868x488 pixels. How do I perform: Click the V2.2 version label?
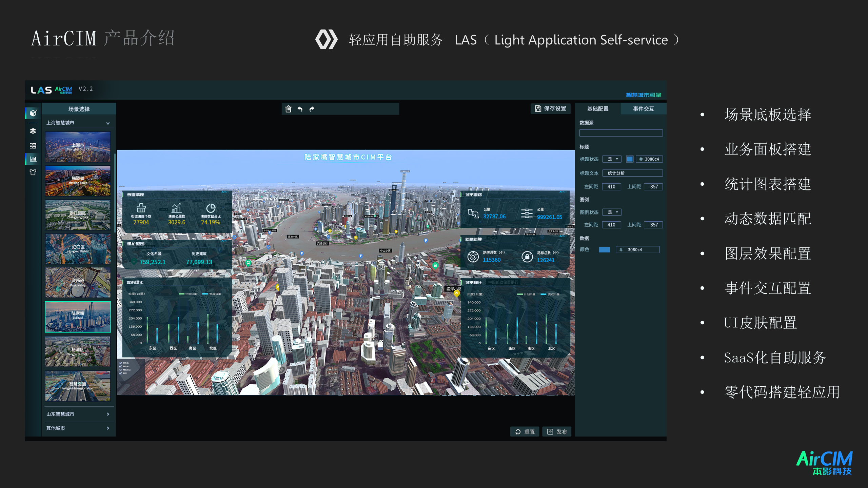click(x=86, y=89)
